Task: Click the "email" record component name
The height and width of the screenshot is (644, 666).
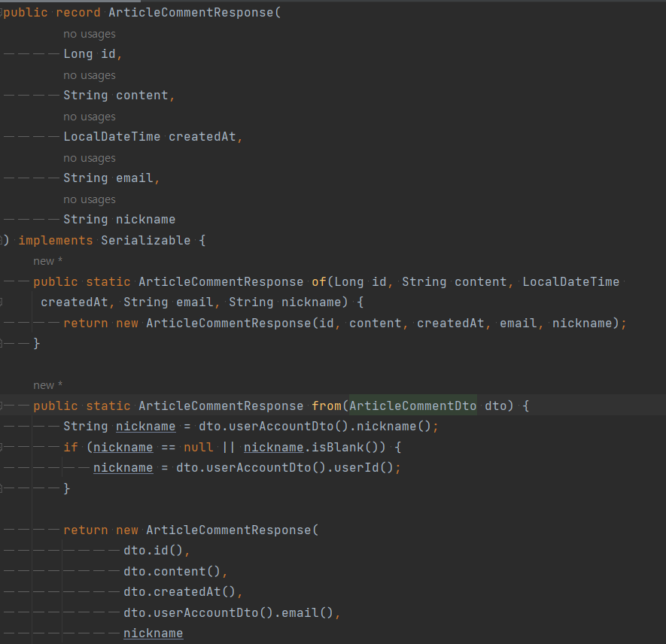Action: pyautogui.click(x=134, y=178)
